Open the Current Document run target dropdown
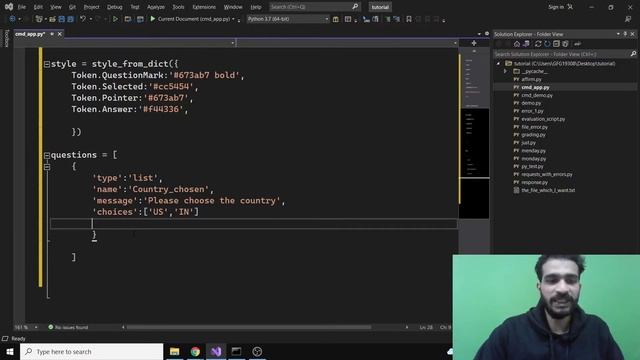Screen dimensions: 640x360 (233, 19)
